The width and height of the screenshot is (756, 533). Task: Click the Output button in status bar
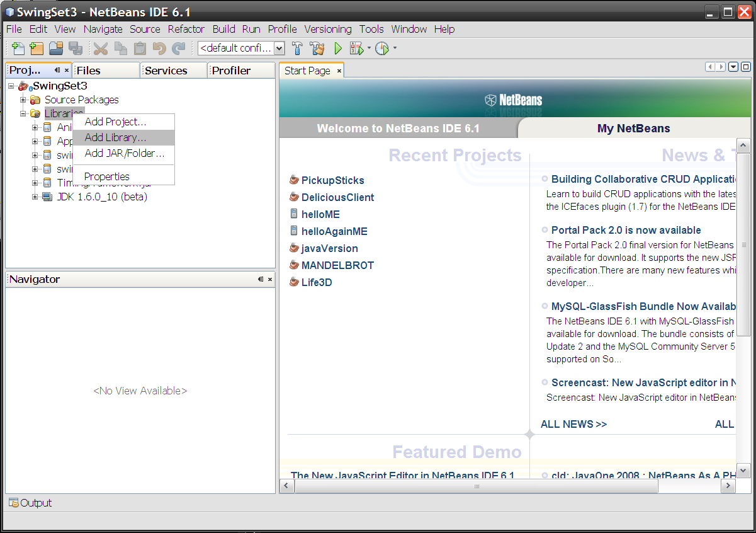(x=30, y=503)
